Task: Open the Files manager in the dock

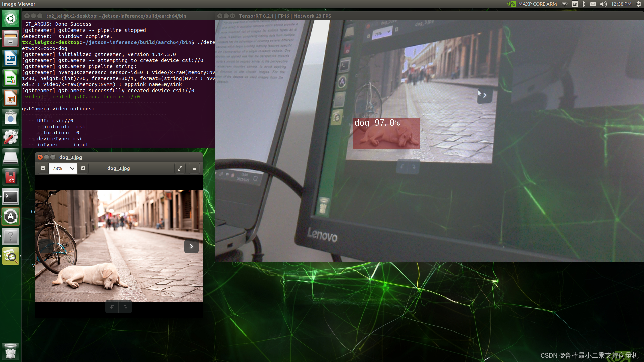Action: click(x=11, y=39)
